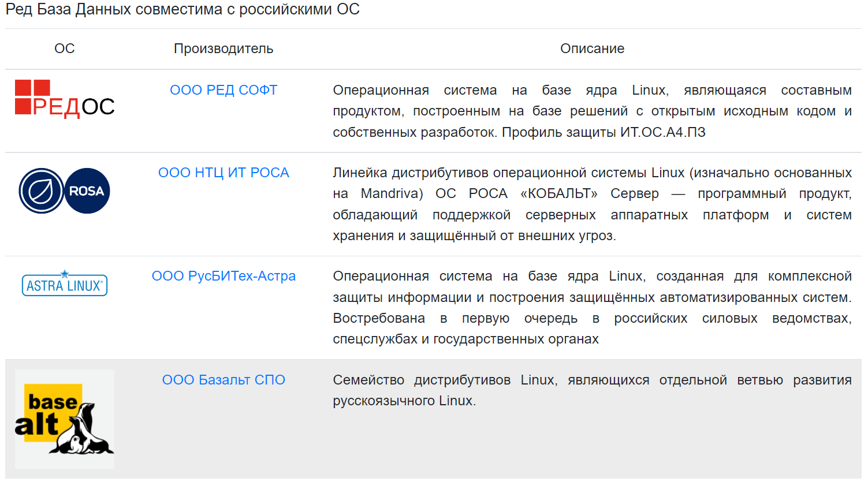Click the ROSA logo image

point(65,191)
